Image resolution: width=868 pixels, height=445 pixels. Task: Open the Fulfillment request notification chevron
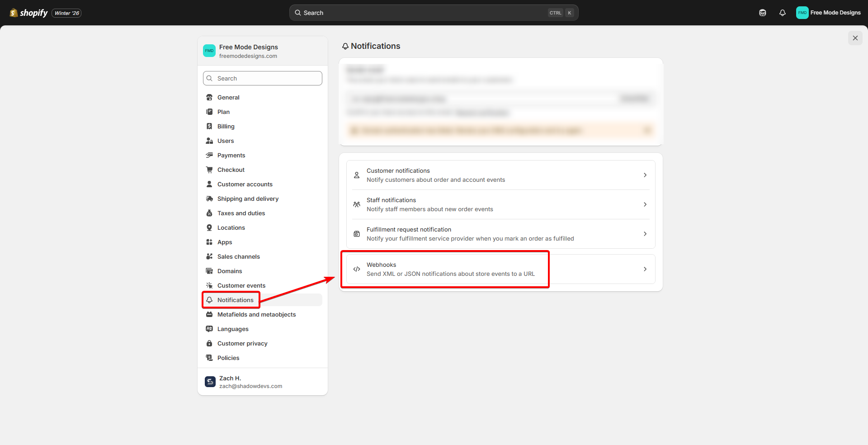coord(645,234)
